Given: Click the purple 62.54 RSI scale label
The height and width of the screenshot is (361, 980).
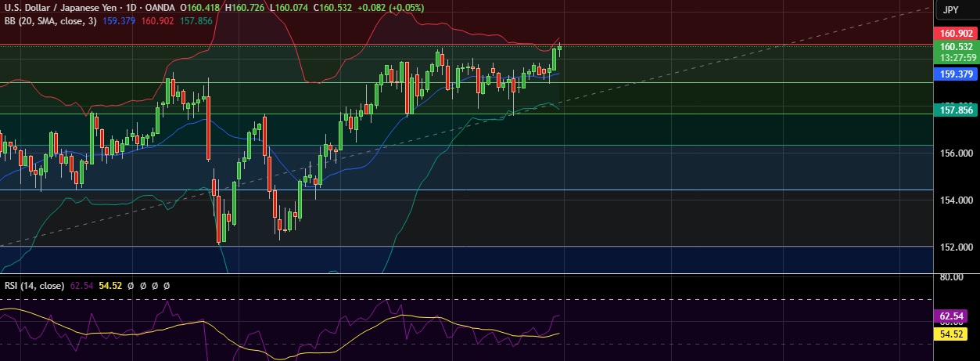Looking at the screenshot, I should coord(950,317).
